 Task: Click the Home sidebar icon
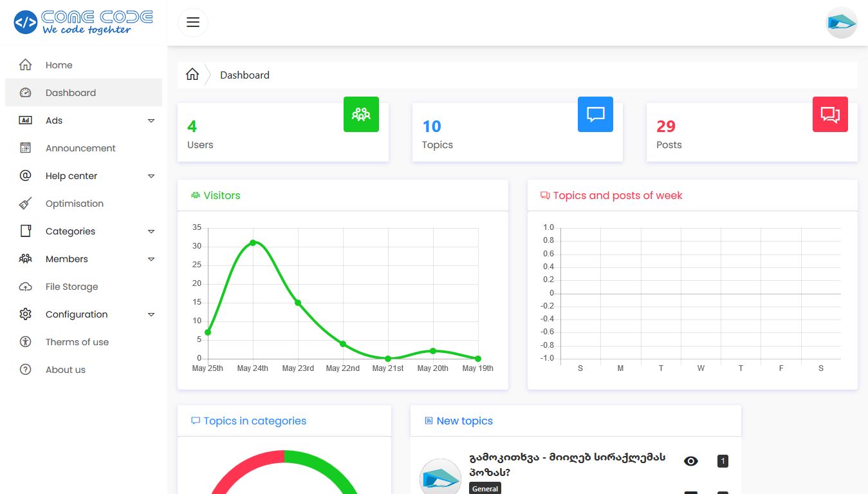pos(26,65)
